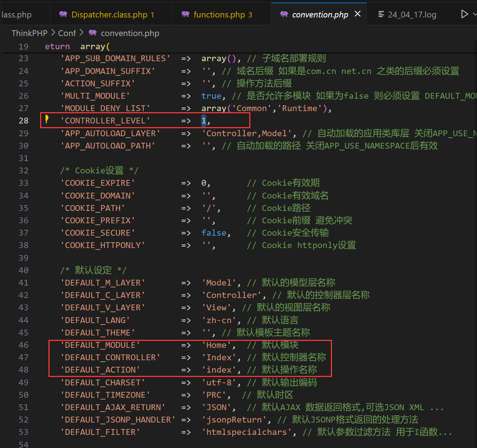Select the convention.php tab

tap(320, 15)
